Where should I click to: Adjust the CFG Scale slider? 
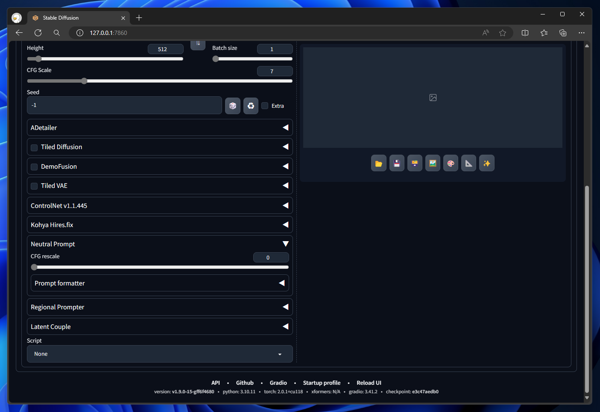pyautogui.click(x=160, y=81)
